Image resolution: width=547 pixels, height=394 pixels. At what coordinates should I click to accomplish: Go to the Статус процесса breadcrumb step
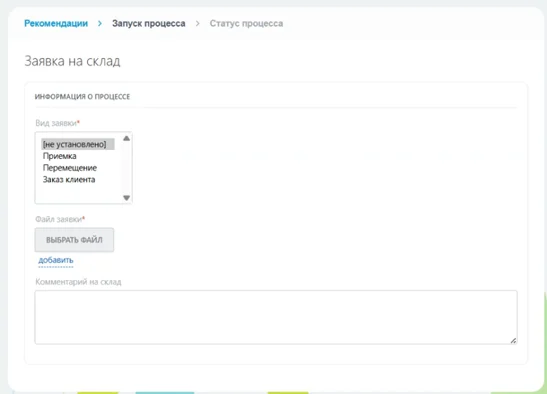pos(246,23)
